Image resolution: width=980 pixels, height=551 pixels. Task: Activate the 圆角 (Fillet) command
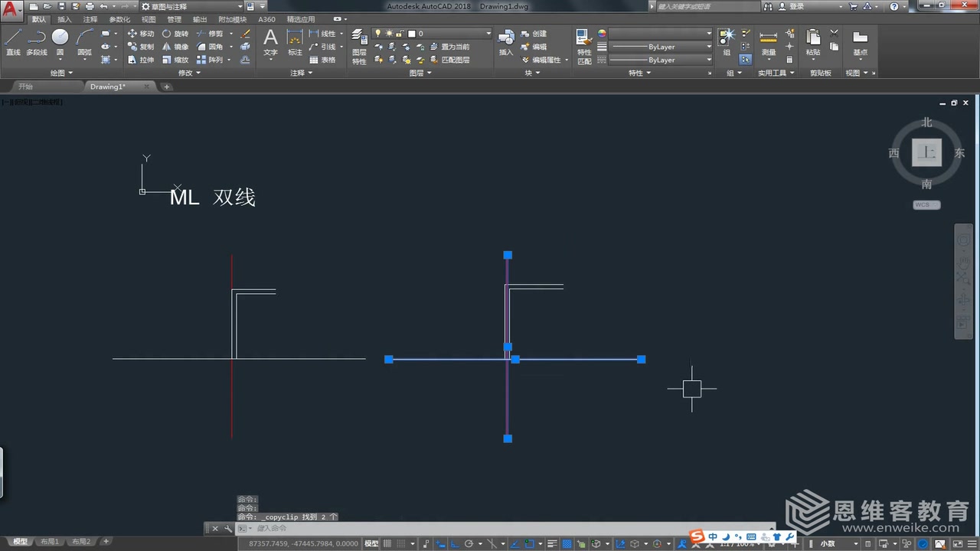pyautogui.click(x=209, y=47)
